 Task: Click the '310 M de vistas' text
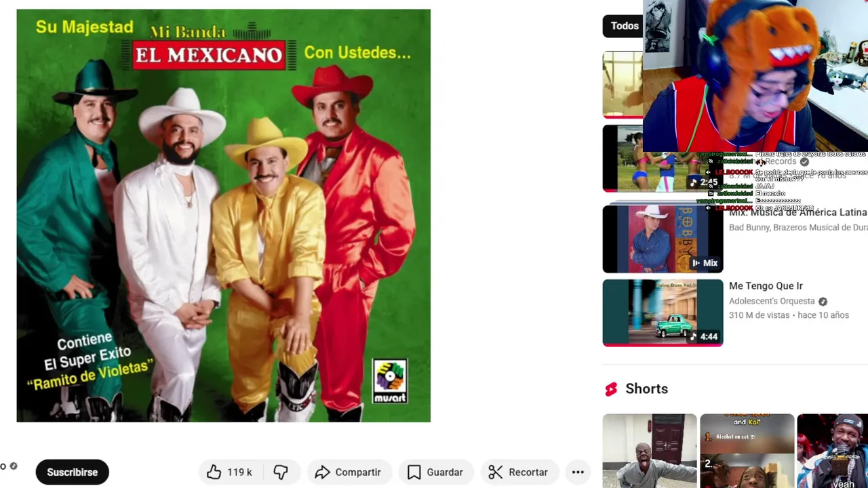tap(759, 315)
